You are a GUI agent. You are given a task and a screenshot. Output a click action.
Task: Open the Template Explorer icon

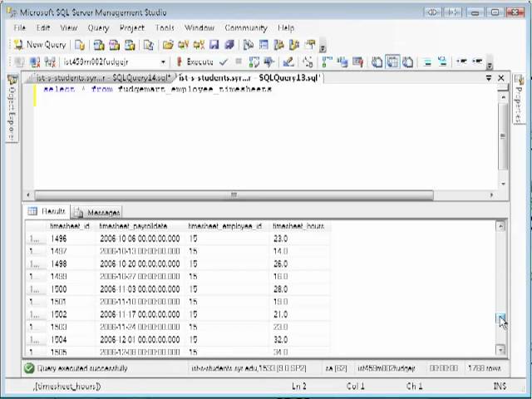click(x=294, y=45)
